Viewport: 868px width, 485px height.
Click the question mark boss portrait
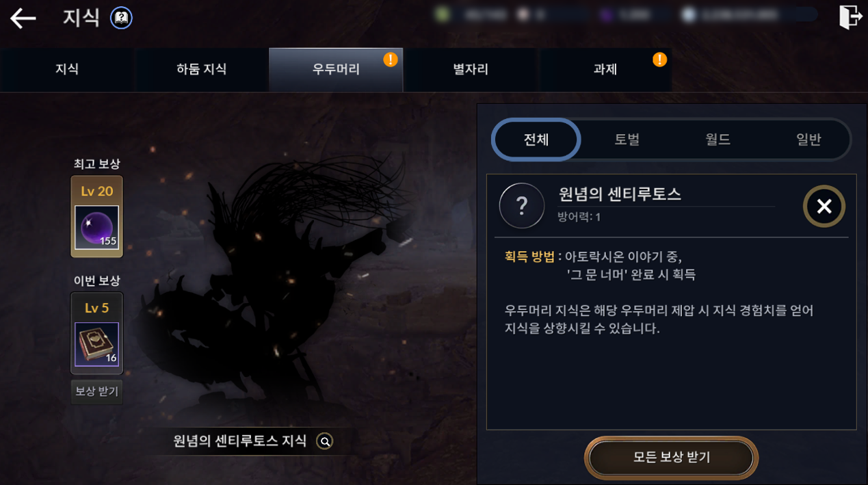(x=522, y=205)
